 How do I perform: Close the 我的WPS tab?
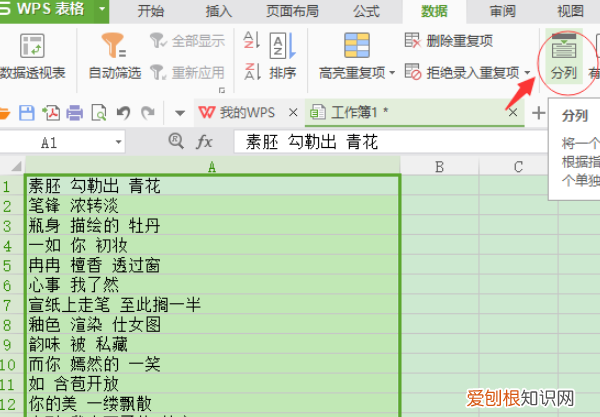pyautogui.click(x=293, y=112)
